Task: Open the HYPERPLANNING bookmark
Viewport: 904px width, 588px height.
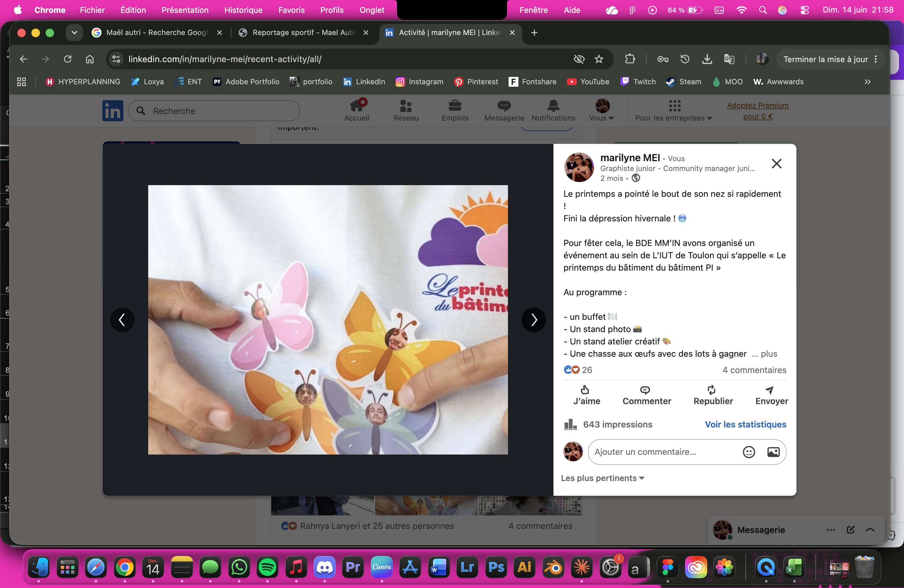Action: pos(82,82)
